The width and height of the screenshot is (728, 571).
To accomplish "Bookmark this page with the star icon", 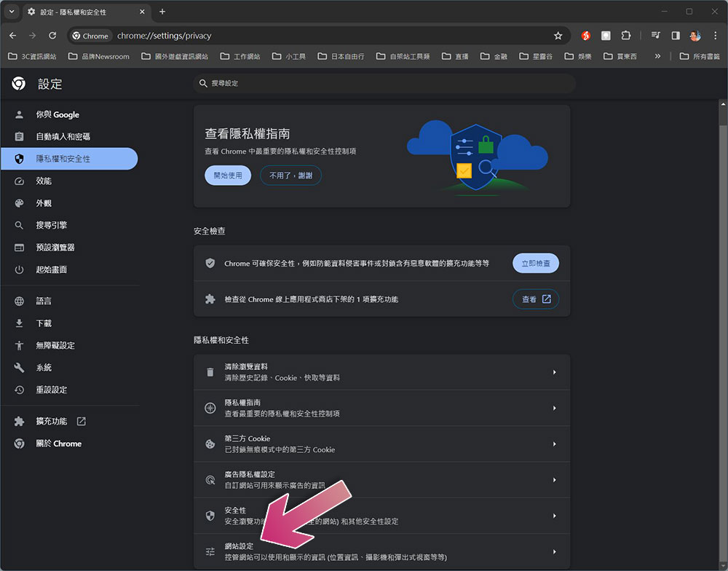I will tap(558, 36).
